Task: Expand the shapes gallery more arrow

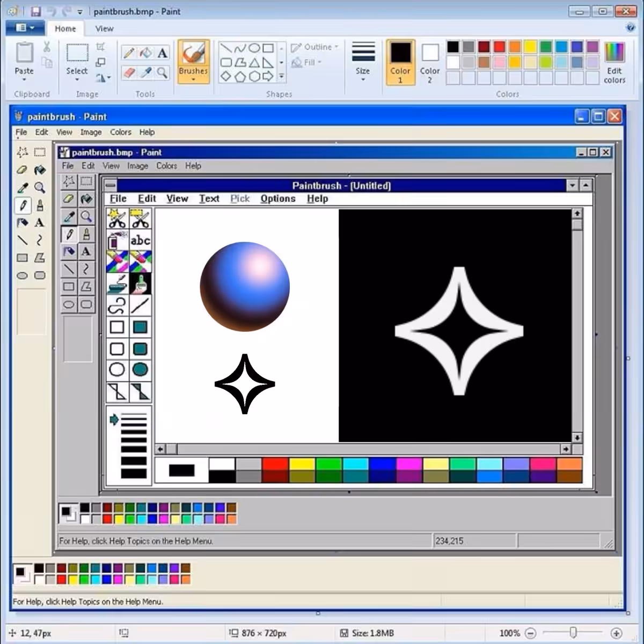Action: (281, 76)
